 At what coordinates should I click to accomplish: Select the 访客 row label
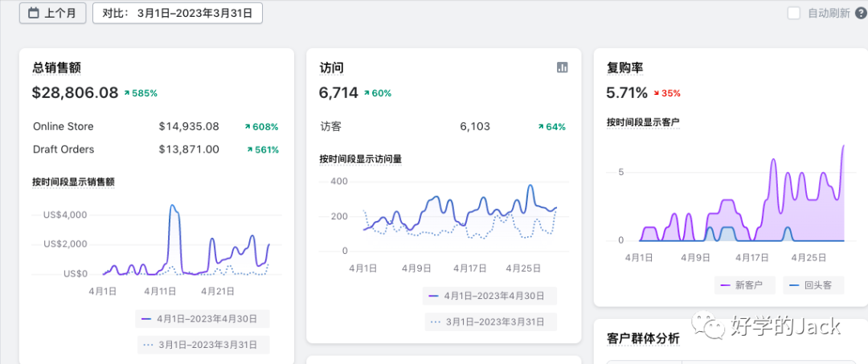click(330, 127)
